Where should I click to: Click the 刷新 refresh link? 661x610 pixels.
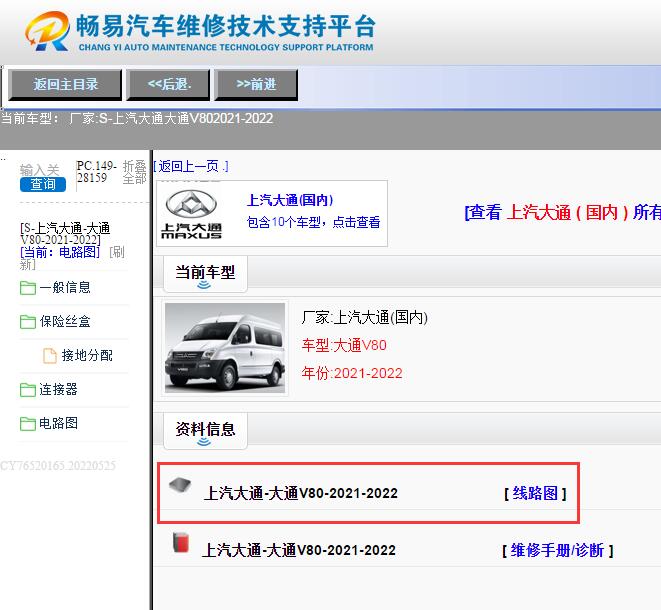(x=116, y=252)
